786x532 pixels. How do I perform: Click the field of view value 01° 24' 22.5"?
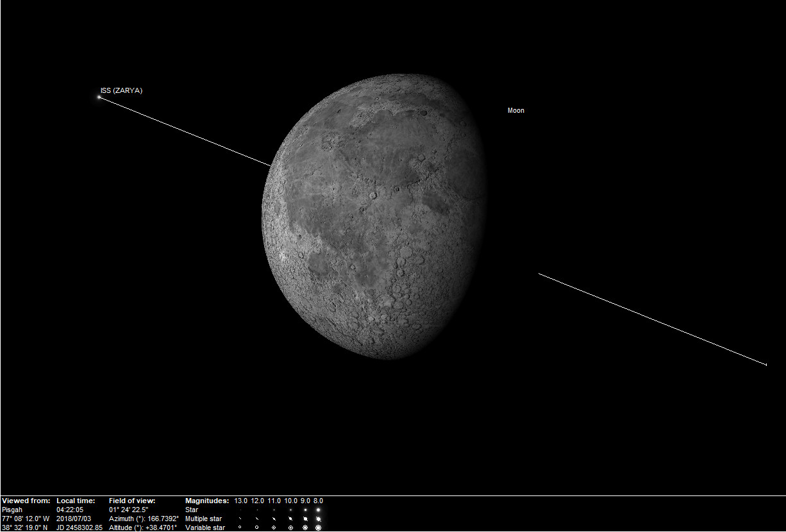coord(128,510)
